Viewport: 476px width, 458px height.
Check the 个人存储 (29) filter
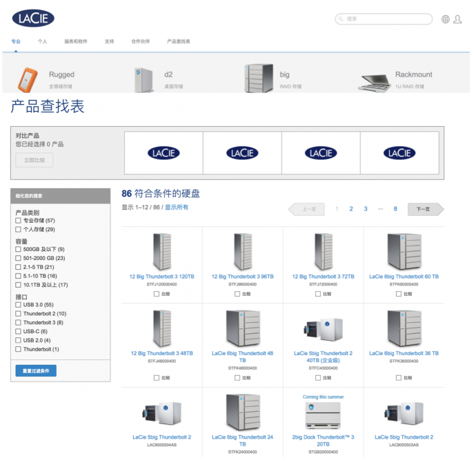tap(18, 230)
